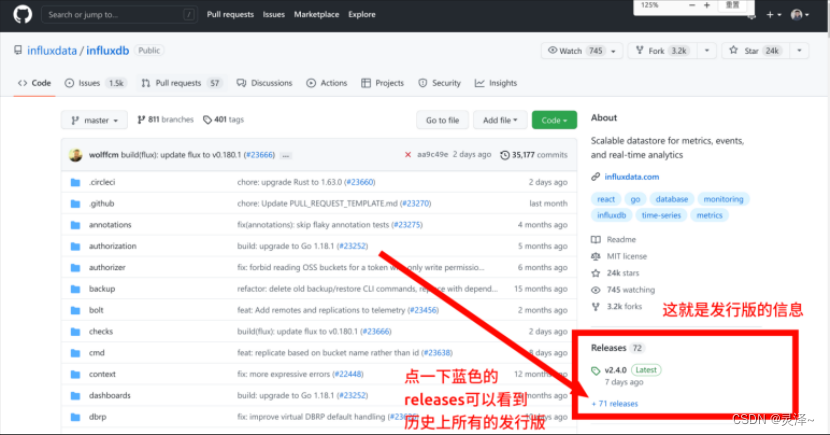View the 24k stars link
The image size is (830, 435).
point(615,273)
